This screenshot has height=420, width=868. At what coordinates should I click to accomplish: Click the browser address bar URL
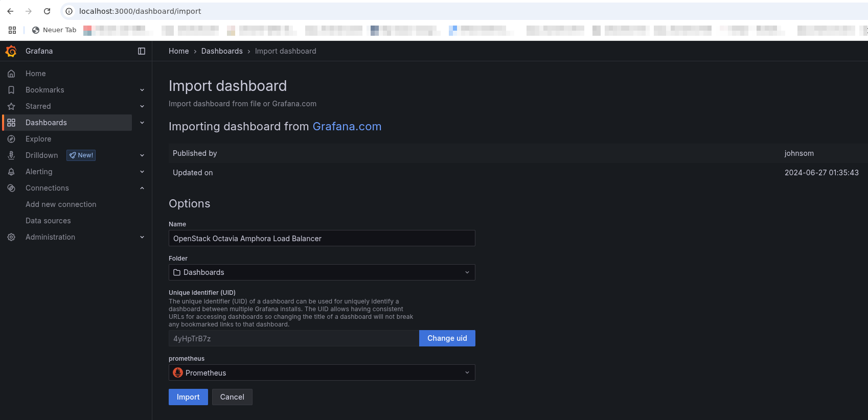coord(140,11)
